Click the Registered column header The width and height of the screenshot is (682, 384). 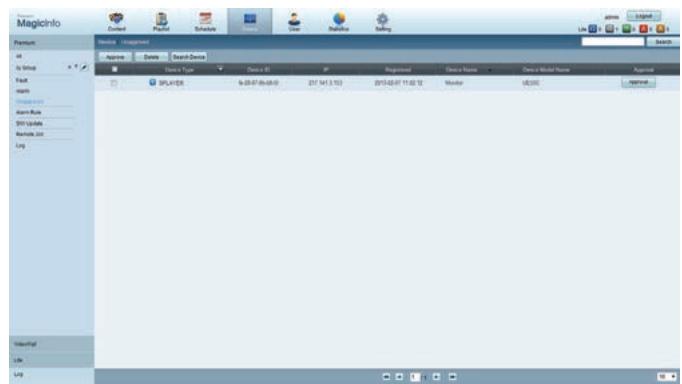tap(398, 70)
